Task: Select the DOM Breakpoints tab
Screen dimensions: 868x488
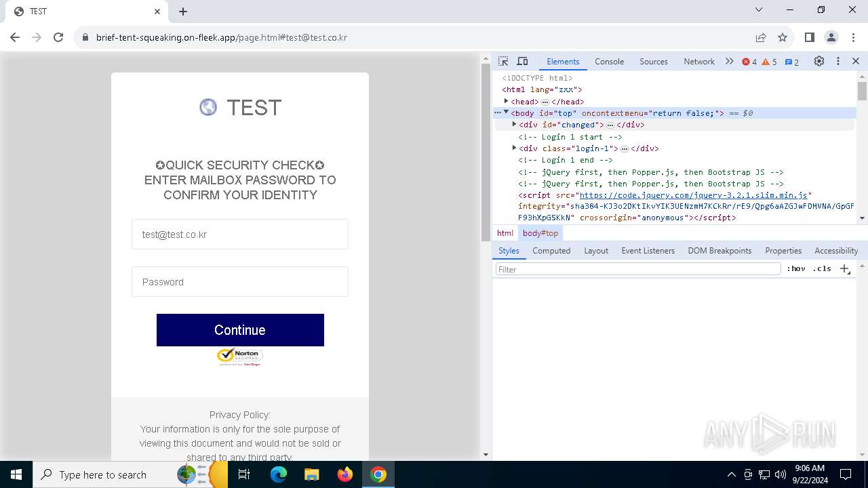Action: (x=719, y=250)
